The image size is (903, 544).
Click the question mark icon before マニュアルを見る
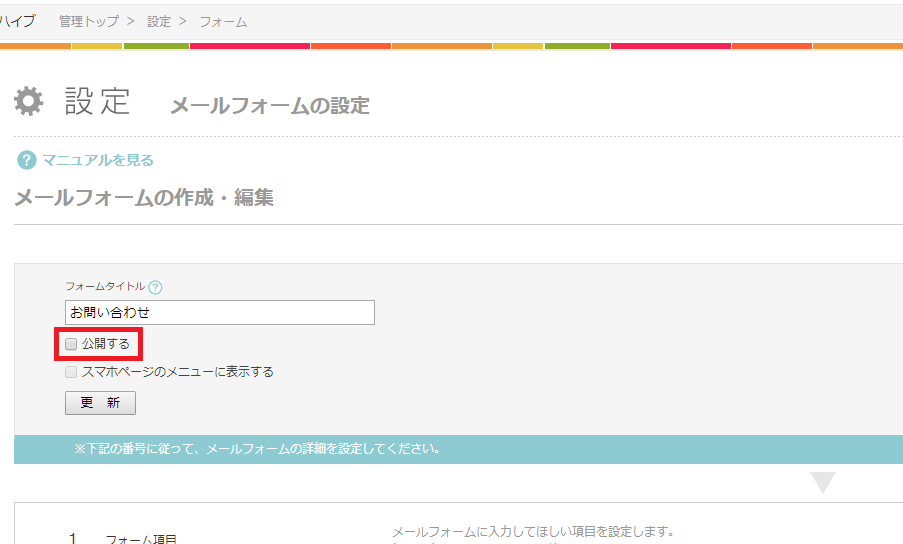point(27,160)
